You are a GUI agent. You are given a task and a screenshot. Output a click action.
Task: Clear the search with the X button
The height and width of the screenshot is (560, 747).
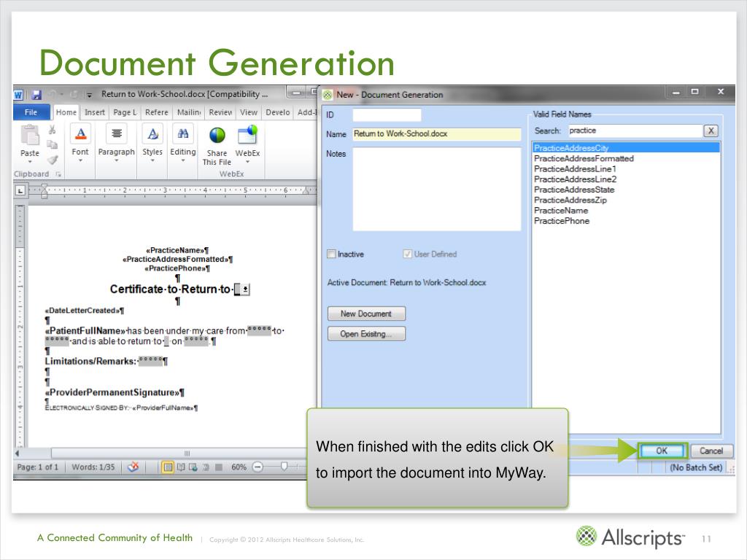click(x=711, y=131)
